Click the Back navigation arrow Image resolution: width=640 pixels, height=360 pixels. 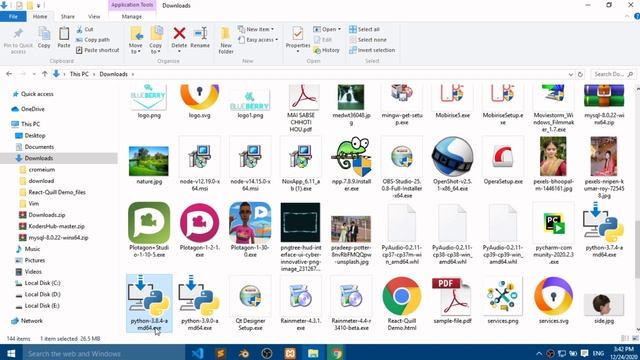tap(9, 74)
